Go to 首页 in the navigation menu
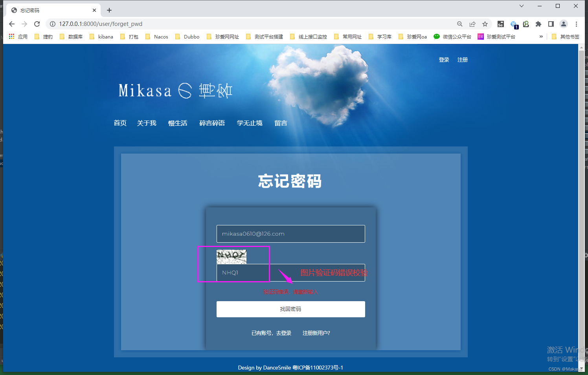The image size is (588, 375). pos(120,123)
